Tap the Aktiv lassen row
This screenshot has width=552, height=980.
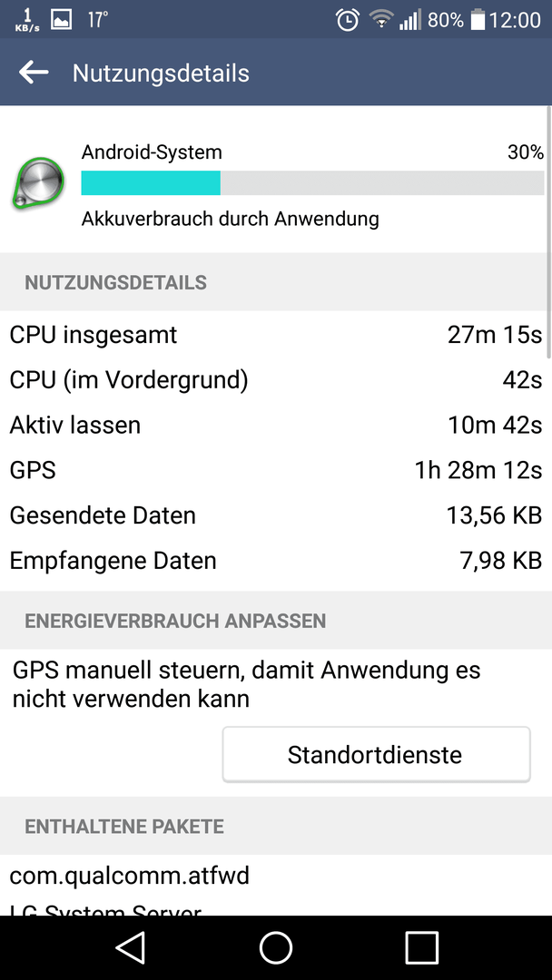click(276, 425)
